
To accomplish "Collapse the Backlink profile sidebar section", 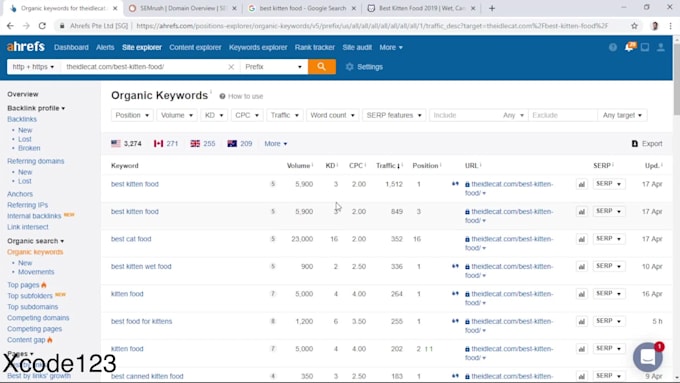I will click(36, 108).
